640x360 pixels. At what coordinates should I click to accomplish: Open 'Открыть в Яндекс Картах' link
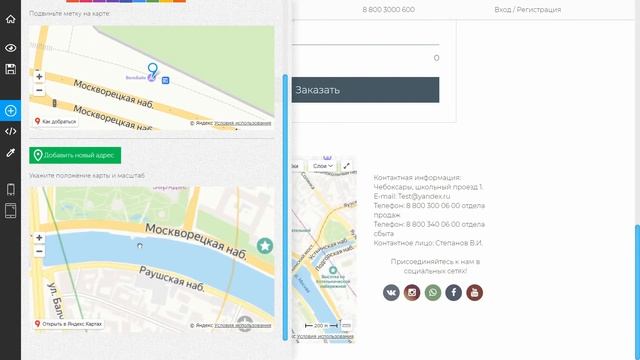pos(69,324)
